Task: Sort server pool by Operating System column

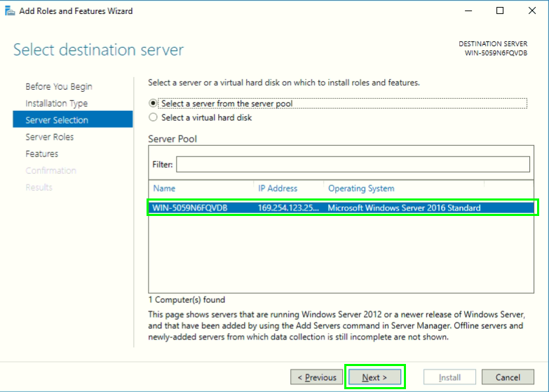Action: (x=361, y=189)
